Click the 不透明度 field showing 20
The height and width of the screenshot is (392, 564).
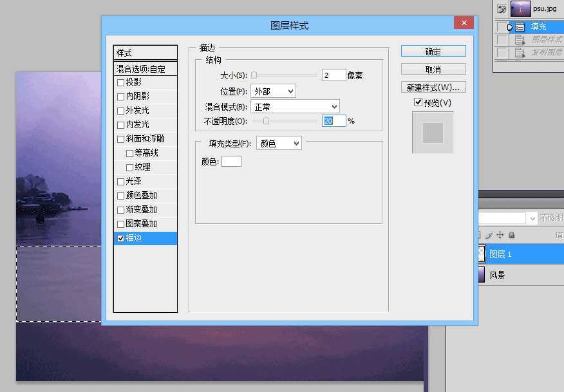point(335,120)
